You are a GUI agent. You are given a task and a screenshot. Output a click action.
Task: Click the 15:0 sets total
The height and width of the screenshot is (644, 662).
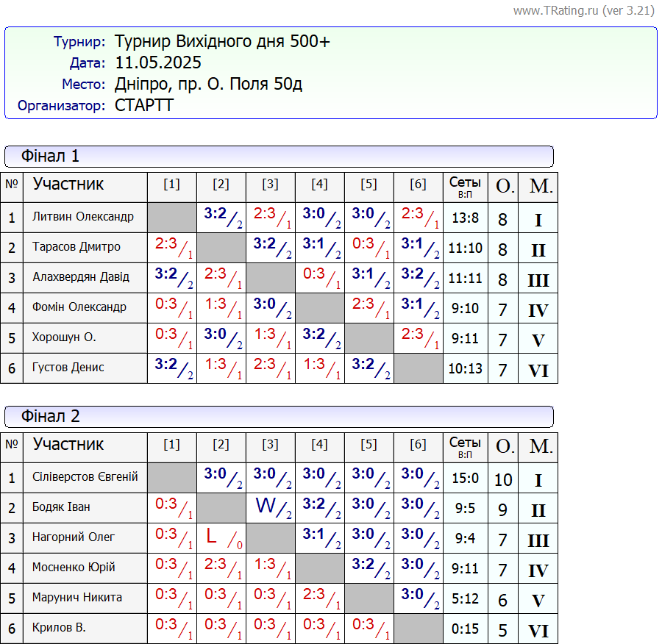tap(465, 478)
